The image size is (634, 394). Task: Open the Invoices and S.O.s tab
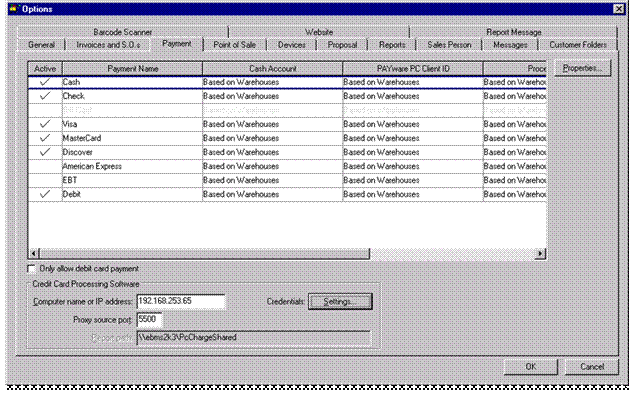click(x=108, y=44)
